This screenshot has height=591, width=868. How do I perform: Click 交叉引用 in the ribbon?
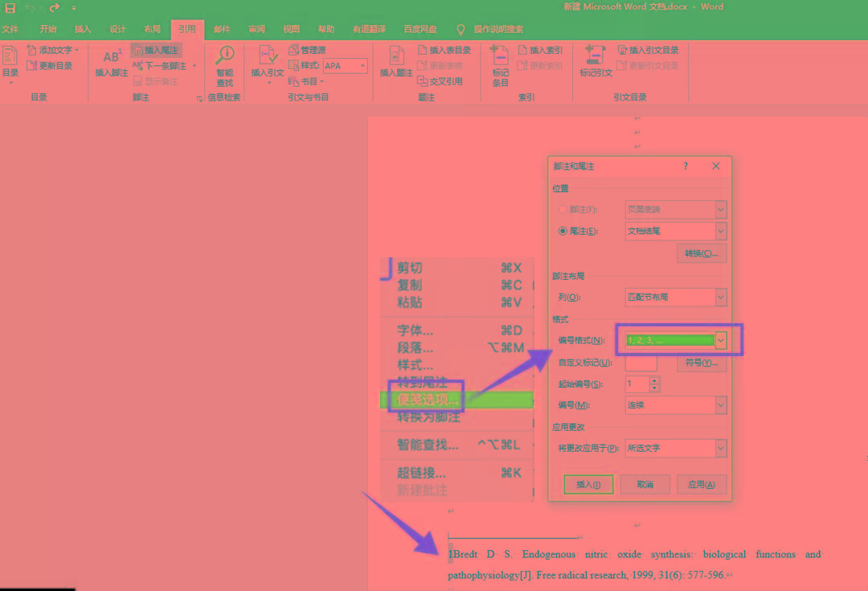(440, 81)
